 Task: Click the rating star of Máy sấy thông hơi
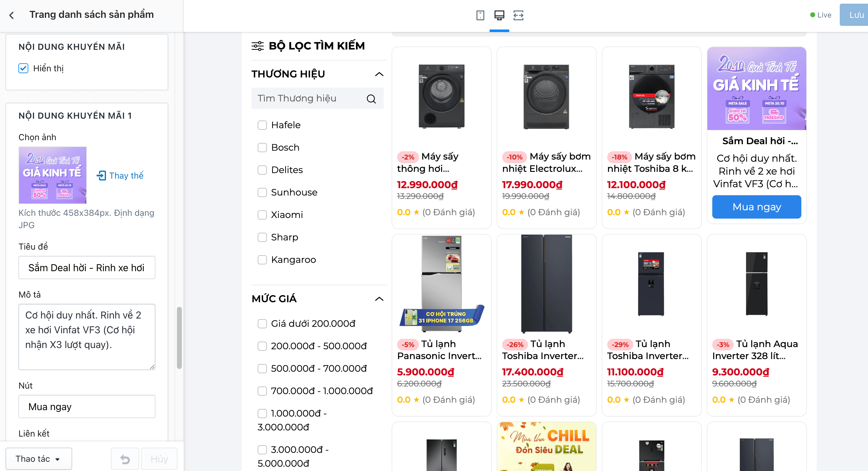416,212
